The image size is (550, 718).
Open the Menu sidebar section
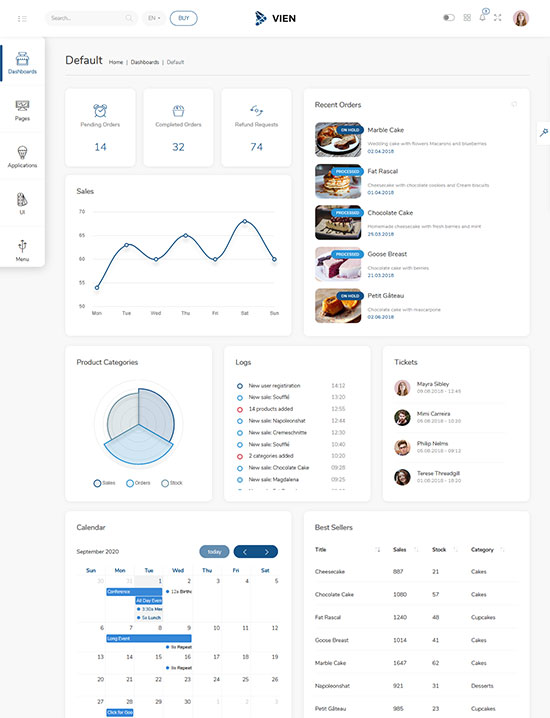[22, 250]
